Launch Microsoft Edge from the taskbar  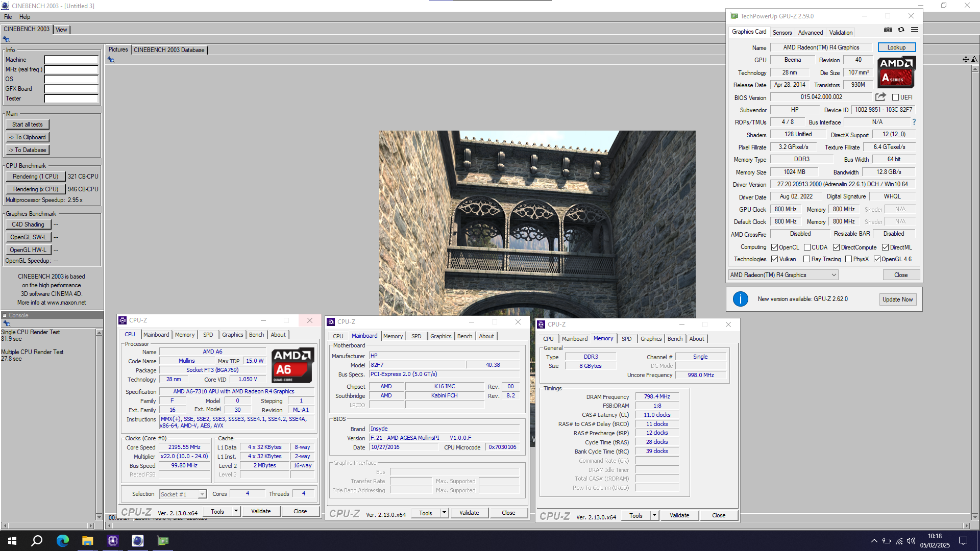point(62,541)
